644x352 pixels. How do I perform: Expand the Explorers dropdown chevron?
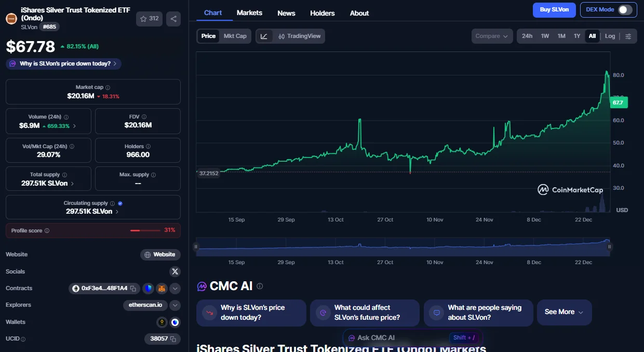pyautogui.click(x=175, y=305)
